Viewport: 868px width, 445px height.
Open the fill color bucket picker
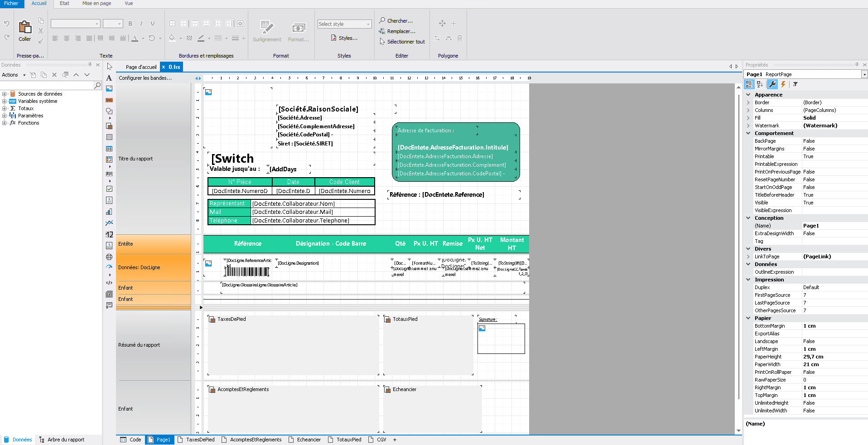pos(172,39)
